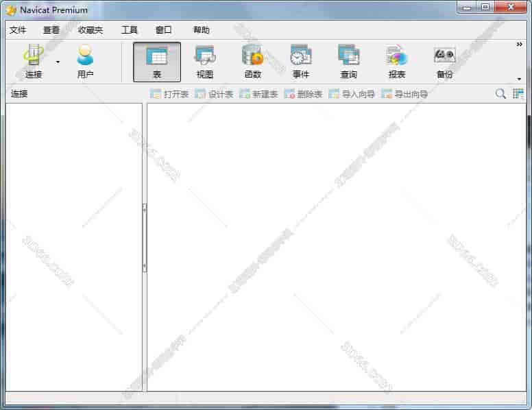Click the 新建表 (New Table) button
Viewport: 532px width, 410px height.
258,94
